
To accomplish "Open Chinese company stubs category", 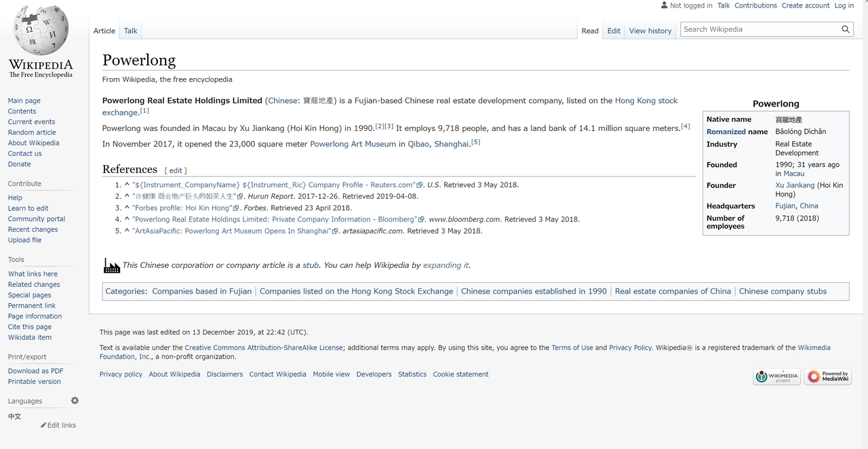I will point(783,291).
